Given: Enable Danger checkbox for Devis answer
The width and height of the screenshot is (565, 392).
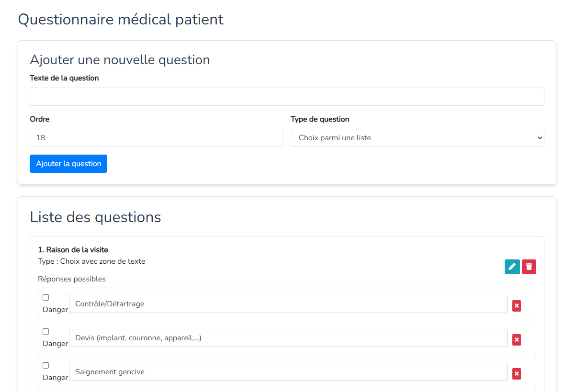Looking at the screenshot, I should click(x=46, y=332).
